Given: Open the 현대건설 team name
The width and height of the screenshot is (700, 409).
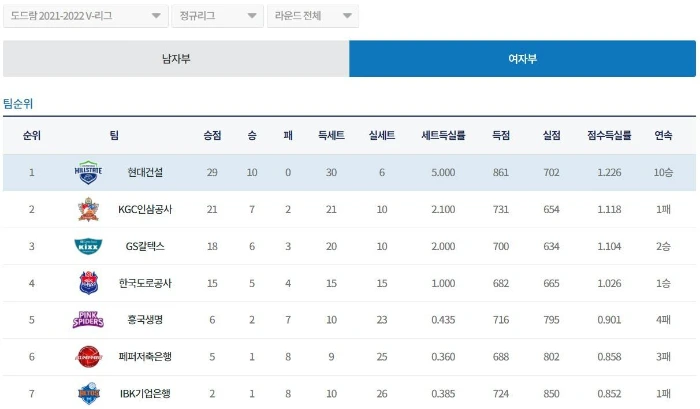Looking at the screenshot, I should coord(145,172).
